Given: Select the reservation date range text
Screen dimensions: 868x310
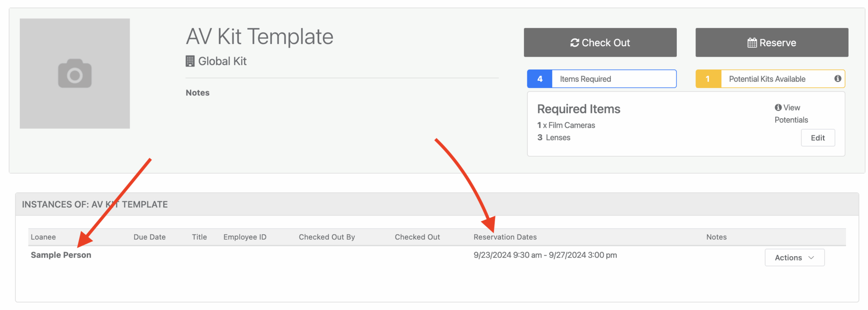Looking at the screenshot, I should click(545, 255).
